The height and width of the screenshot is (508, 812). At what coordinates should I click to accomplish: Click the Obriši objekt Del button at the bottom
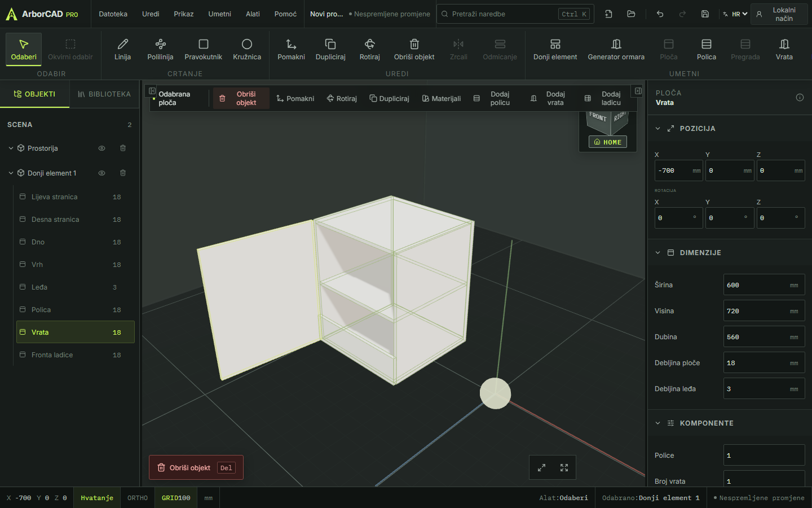point(196,467)
